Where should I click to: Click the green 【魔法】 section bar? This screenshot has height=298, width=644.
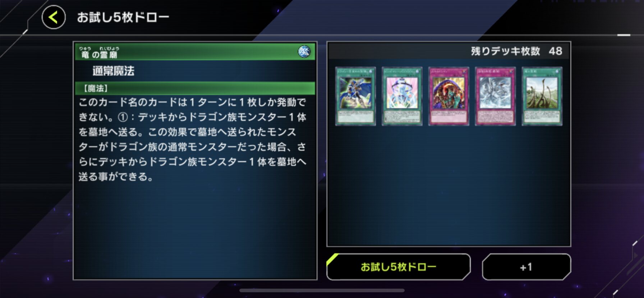click(x=195, y=88)
